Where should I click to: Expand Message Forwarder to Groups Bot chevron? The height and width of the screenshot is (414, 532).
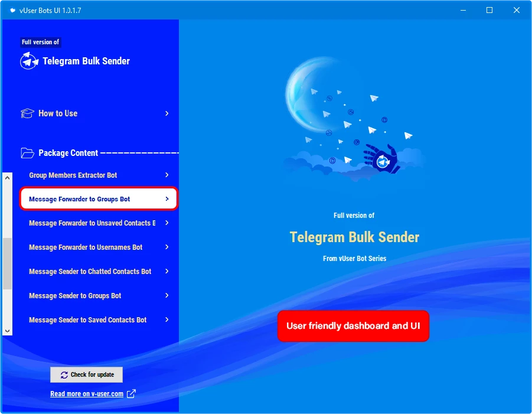click(x=167, y=199)
